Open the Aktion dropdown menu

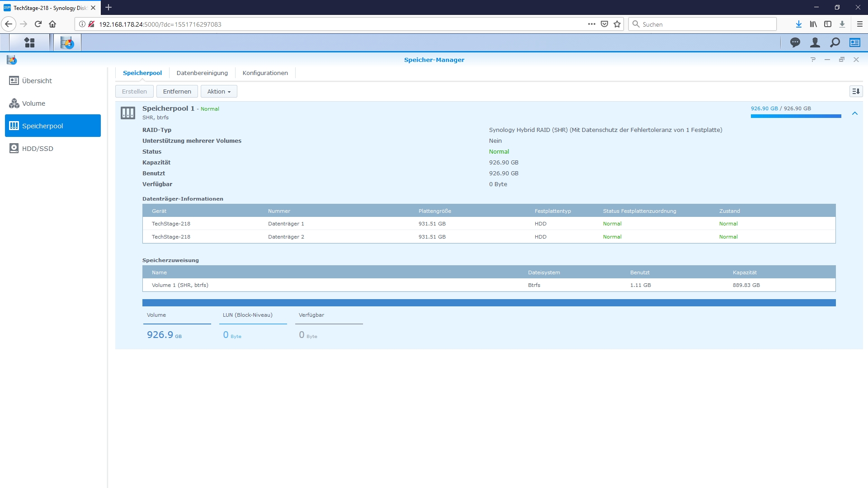pyautogui.click(x=219, y=91)
